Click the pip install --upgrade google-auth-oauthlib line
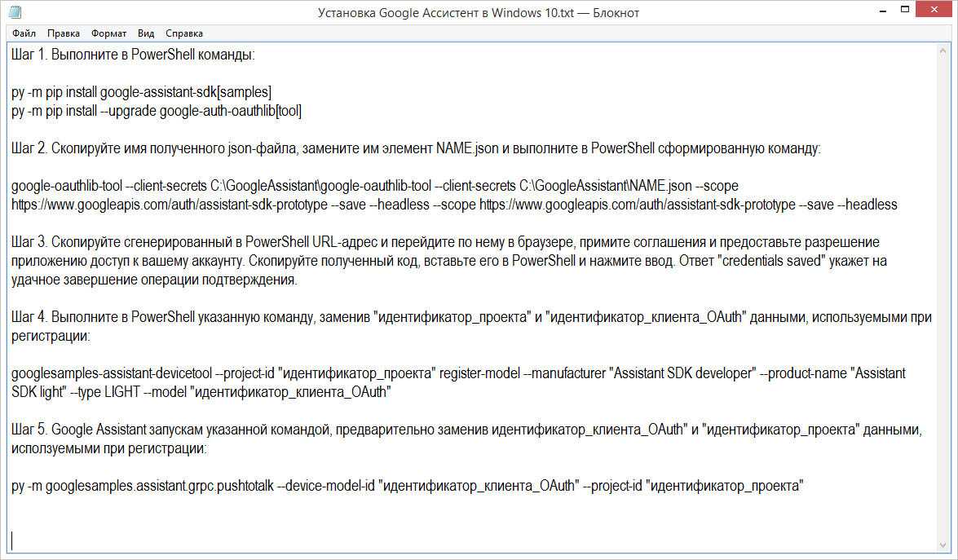The width and height of the screenshot is (958, 560). click(x=157, y=111)
